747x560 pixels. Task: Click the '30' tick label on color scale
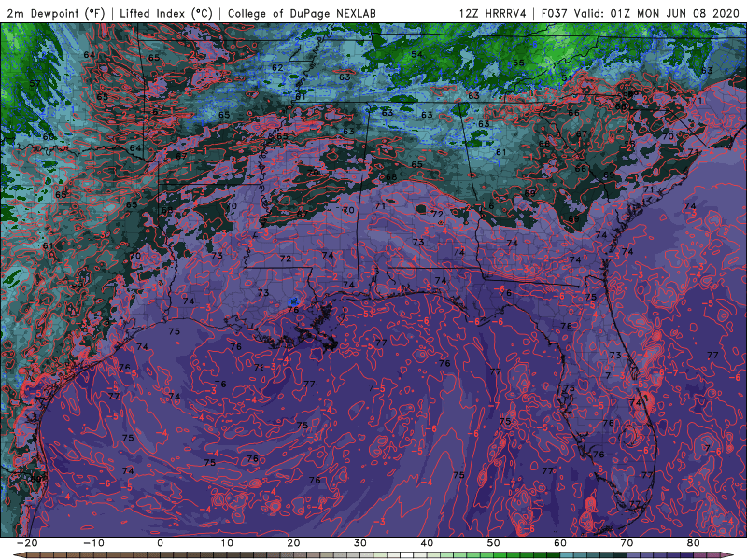click(360, 543)
